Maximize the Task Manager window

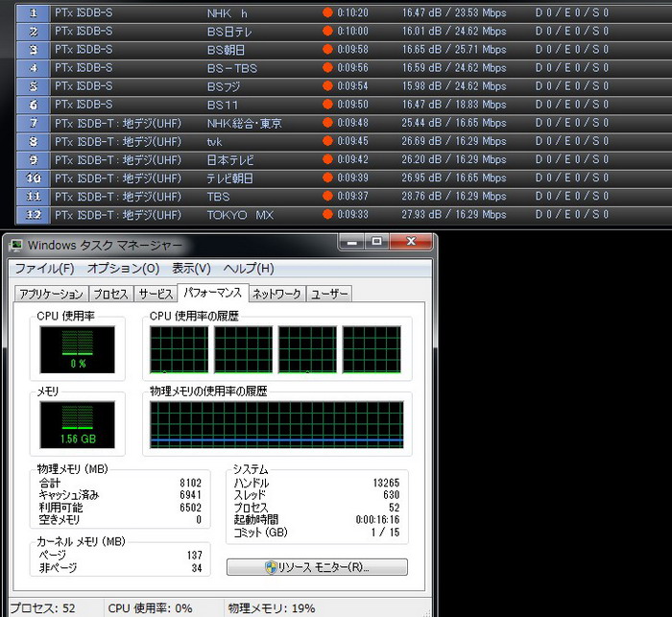pyautogui.click(x=376, y=241)
